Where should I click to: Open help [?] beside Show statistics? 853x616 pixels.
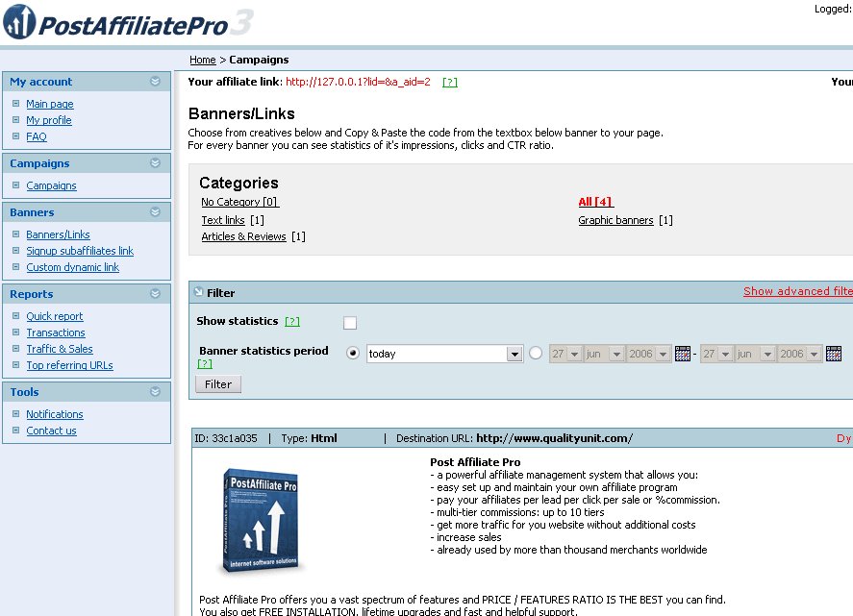(292, 321)
